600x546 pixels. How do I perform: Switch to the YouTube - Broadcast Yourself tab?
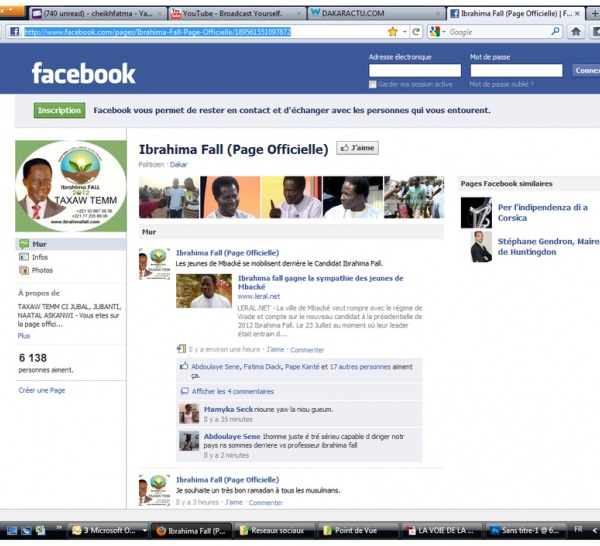(x=236, y=13)
